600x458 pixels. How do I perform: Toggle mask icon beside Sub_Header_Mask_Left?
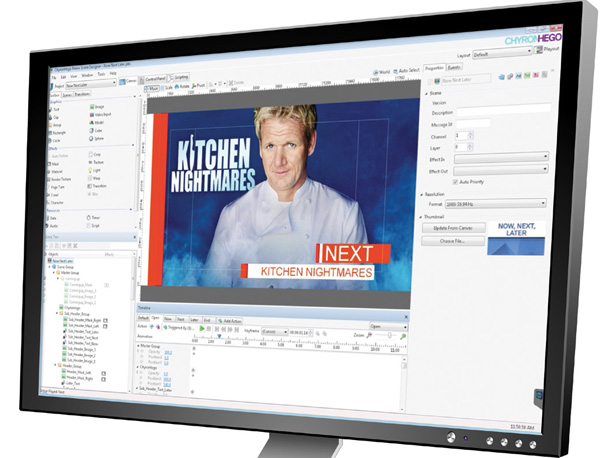(105, 326)
